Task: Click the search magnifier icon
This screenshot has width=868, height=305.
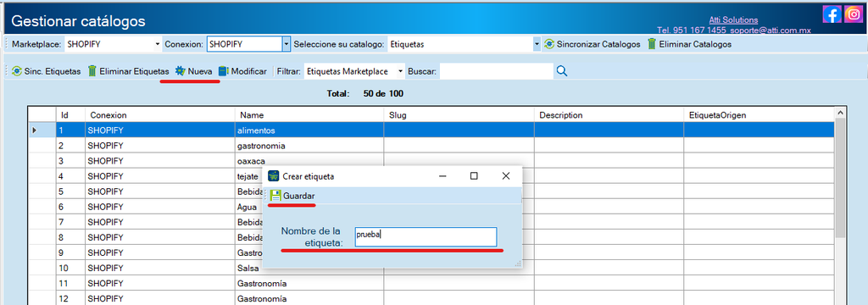Action: click(x=562, y=71)
